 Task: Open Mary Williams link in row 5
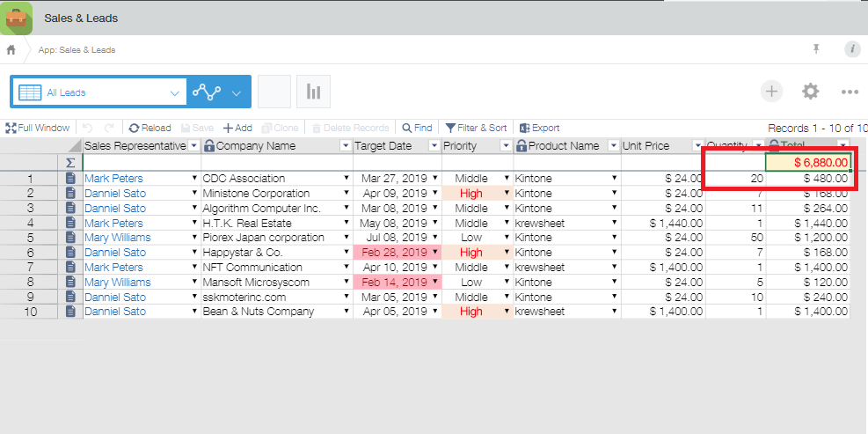pyautogui.click(x=117, y=238)
